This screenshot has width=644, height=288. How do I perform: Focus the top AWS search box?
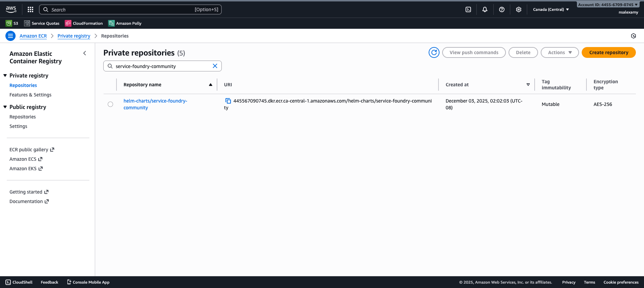130,9
